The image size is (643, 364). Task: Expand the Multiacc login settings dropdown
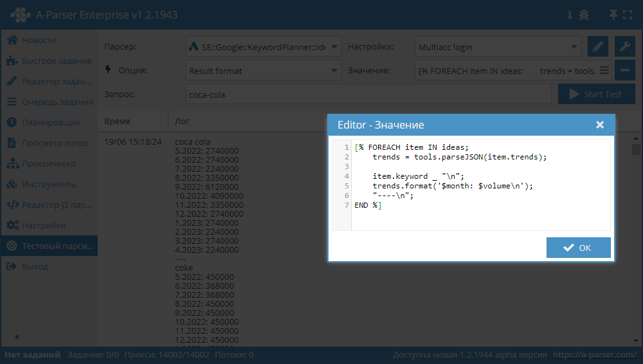coord(498,46)
